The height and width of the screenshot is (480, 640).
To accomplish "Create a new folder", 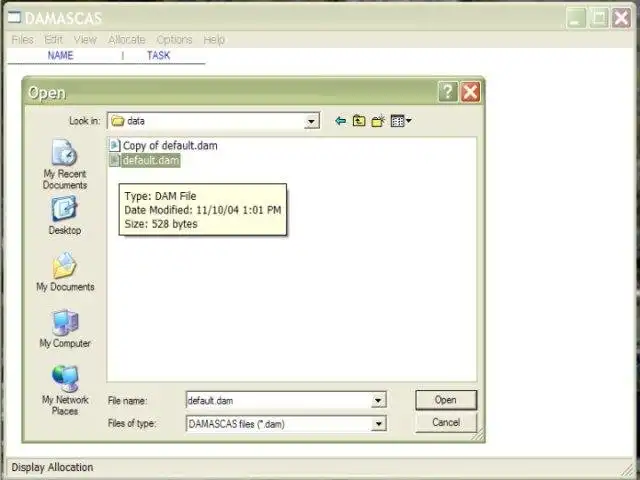I will (378, 121).
